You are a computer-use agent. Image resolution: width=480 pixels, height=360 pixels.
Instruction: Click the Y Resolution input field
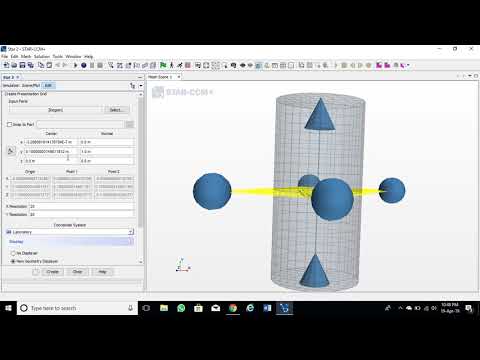[82, 214]
